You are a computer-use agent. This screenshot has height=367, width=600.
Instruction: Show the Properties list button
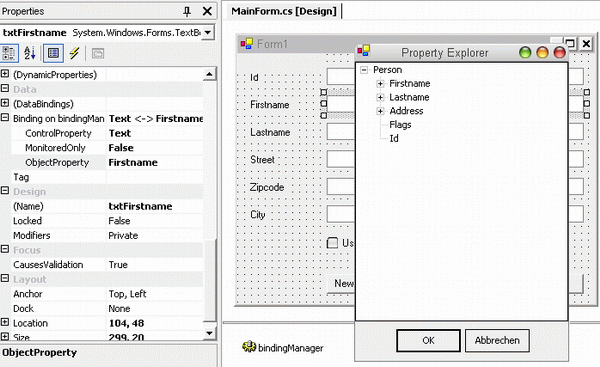pyautogui.click(x=53, y=53)
